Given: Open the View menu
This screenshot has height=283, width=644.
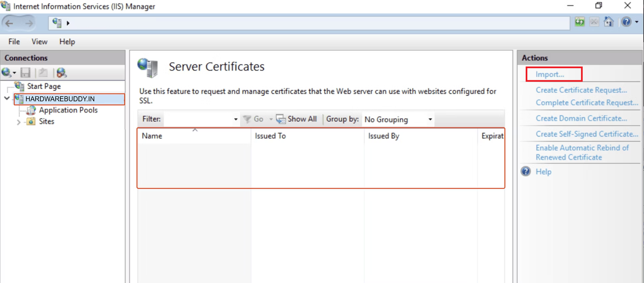Looking at the screenshot, I should pos(39,42).
